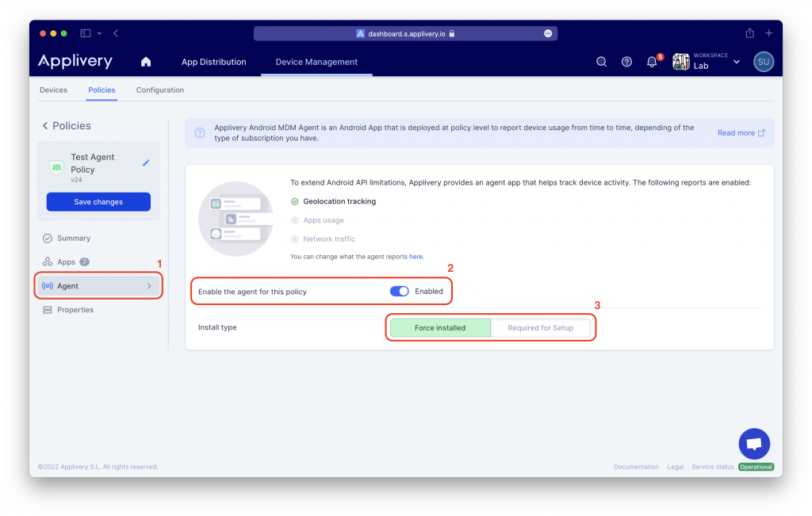Toggle the browser sidebar icon
Viewport: 812px width, 516px height.
pyautogui.click(x=86, y=33)
